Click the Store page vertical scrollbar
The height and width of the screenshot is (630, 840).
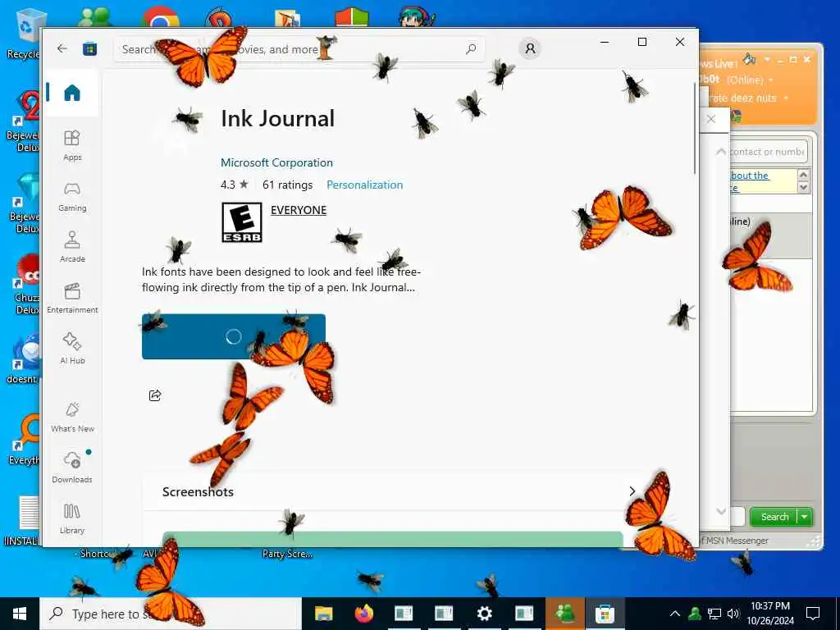coord(696,129)
